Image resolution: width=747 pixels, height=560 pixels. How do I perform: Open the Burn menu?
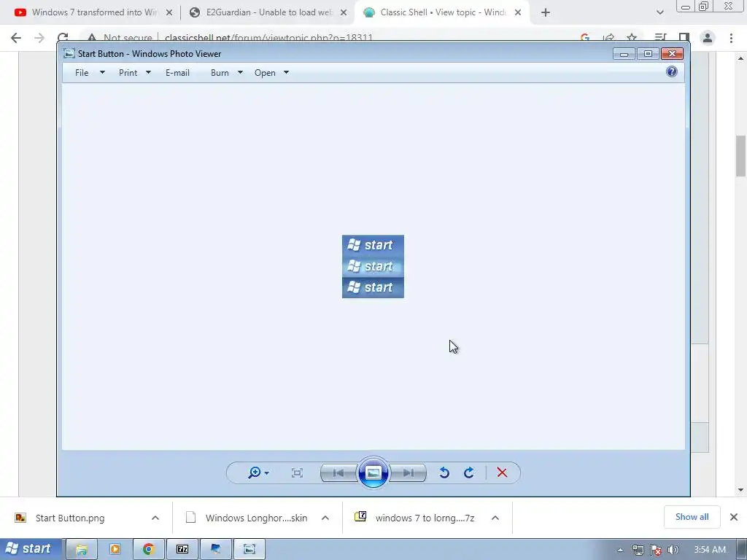click(220, 73)
